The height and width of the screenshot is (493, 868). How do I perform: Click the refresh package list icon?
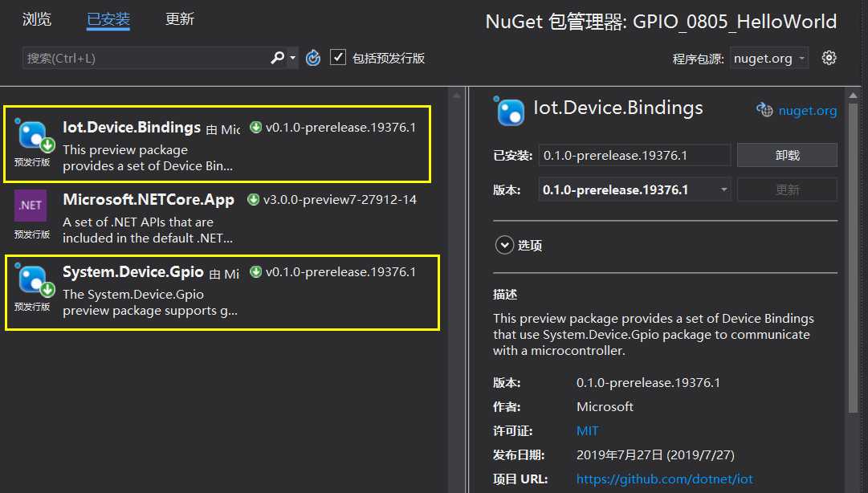[313, 58]
